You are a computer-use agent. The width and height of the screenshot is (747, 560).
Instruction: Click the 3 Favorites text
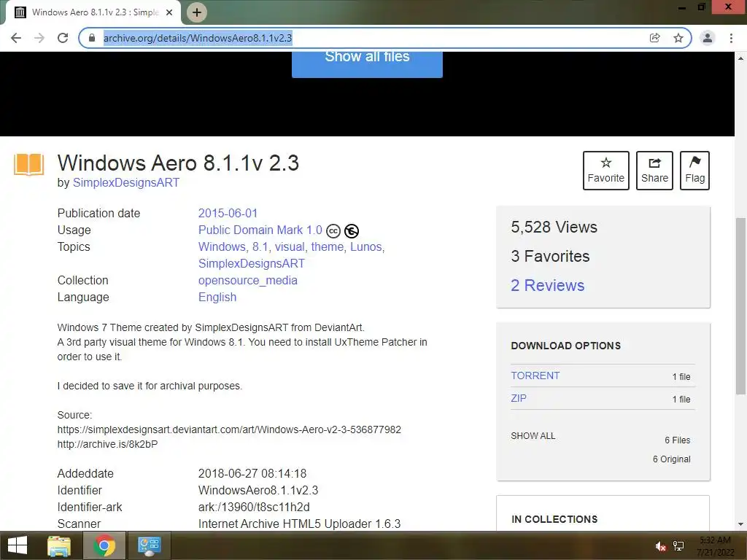(550, 256)
